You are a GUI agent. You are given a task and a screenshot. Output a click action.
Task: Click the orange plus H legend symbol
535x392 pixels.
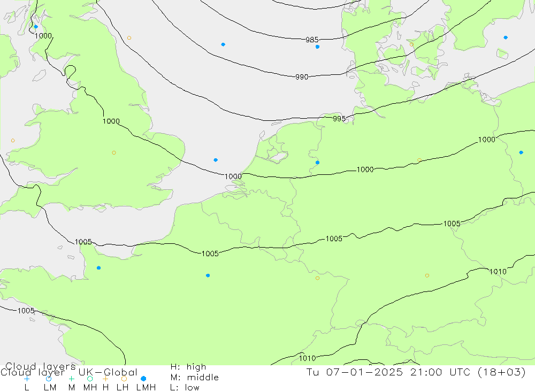[105, 379]
